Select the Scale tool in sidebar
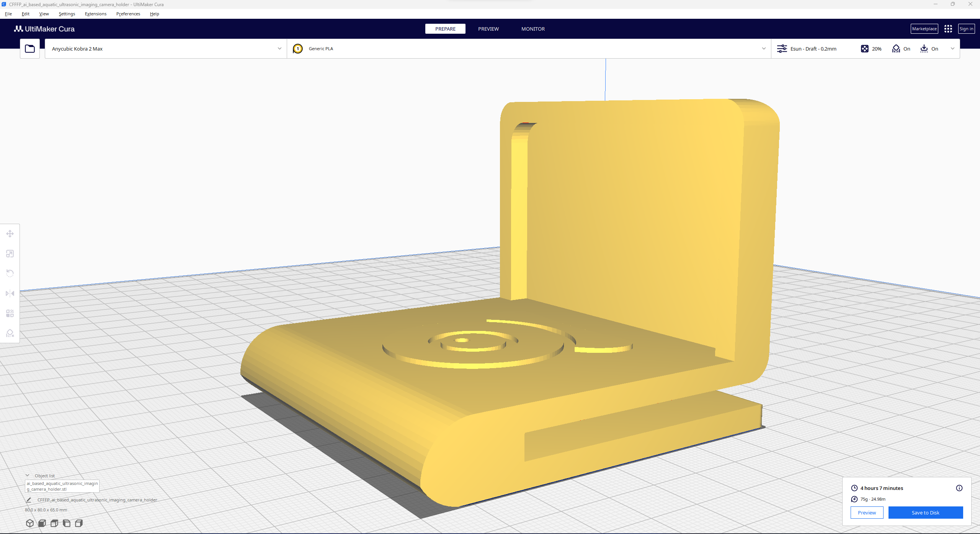 [10, 253]
